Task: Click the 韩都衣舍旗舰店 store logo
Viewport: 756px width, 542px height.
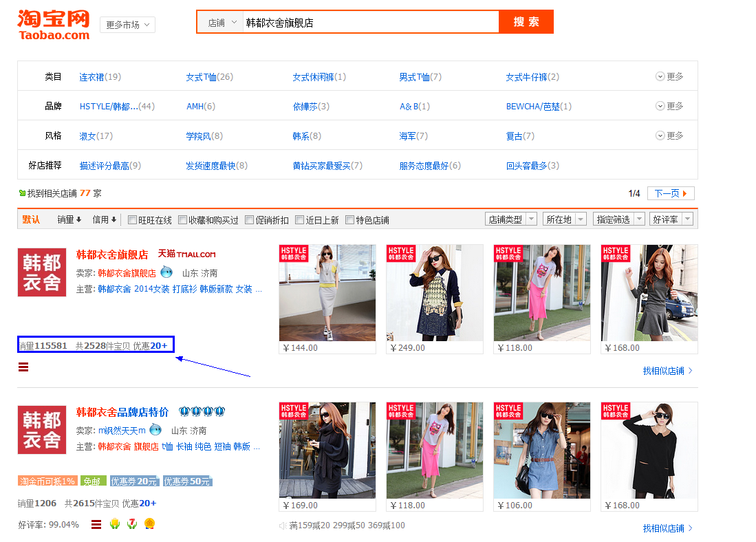Action: coord(42,272)
